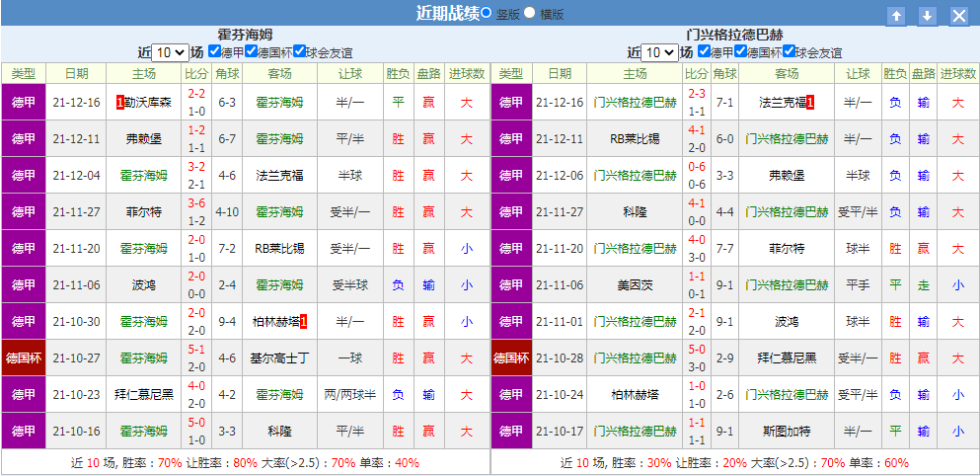This screenshot has height=476, width=980.
Task: Click right summary win rate 30%
Action: pos(659,463)
